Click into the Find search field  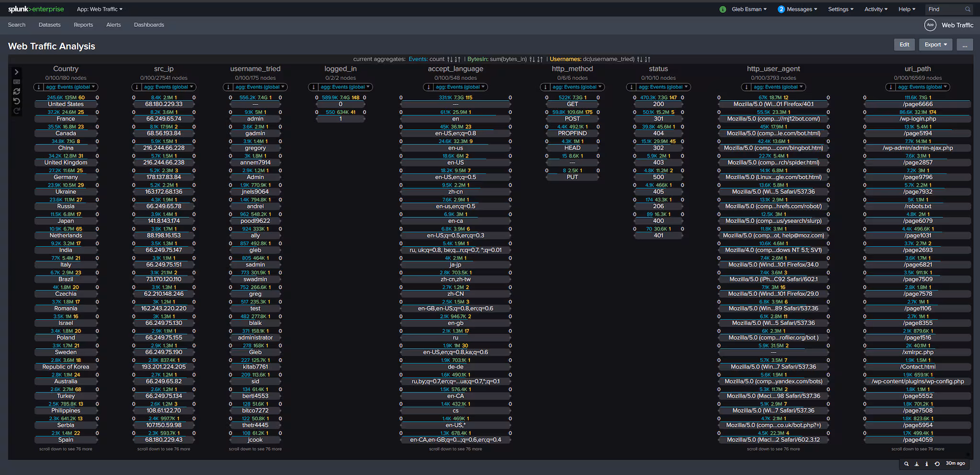tap(945, 9)
